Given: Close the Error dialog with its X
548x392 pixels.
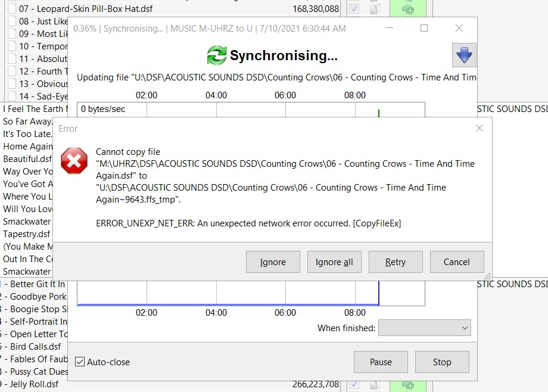Looking at the screenshot, I should coord(479,128).
